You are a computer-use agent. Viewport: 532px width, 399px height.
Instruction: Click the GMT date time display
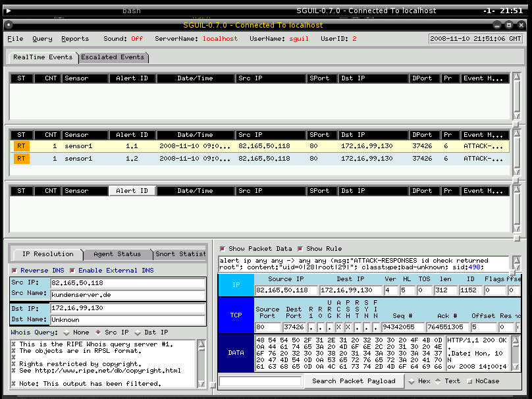coord(475,39)
